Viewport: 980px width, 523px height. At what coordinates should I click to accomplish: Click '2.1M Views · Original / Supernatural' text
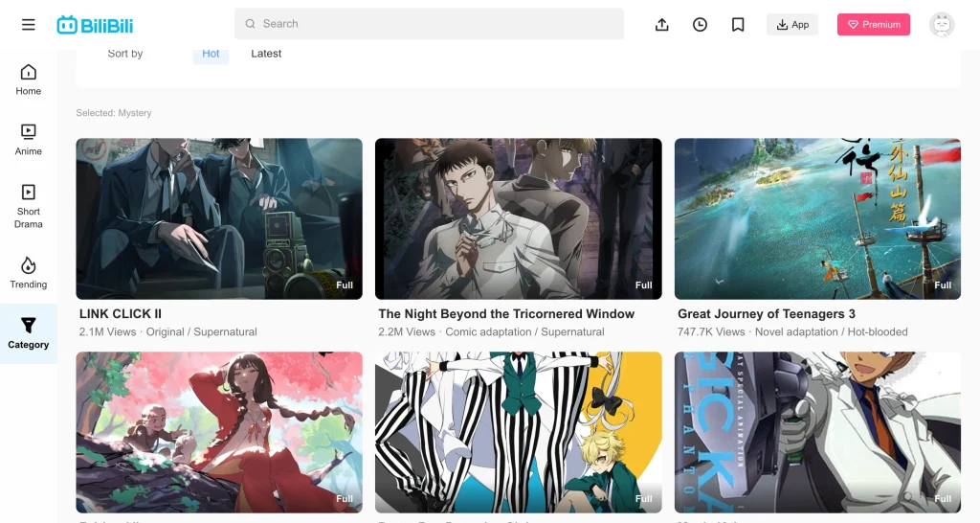pos(167,332)
